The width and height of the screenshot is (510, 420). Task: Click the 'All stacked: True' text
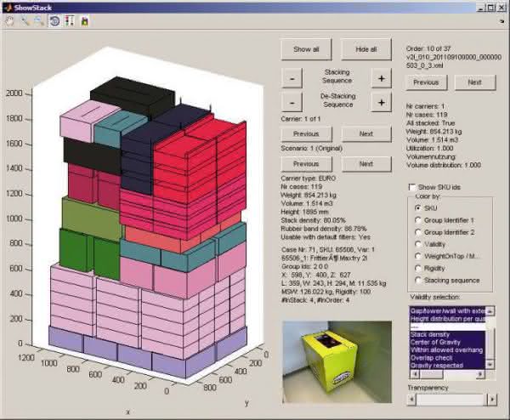click(x=430, y=123)
